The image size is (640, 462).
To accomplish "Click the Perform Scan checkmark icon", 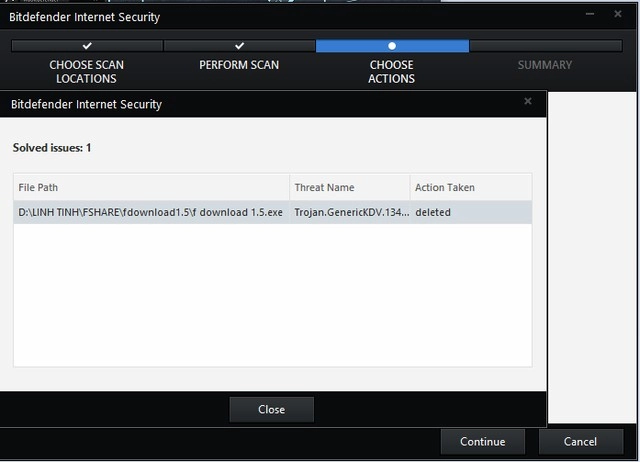I will [x=240, y=46].
